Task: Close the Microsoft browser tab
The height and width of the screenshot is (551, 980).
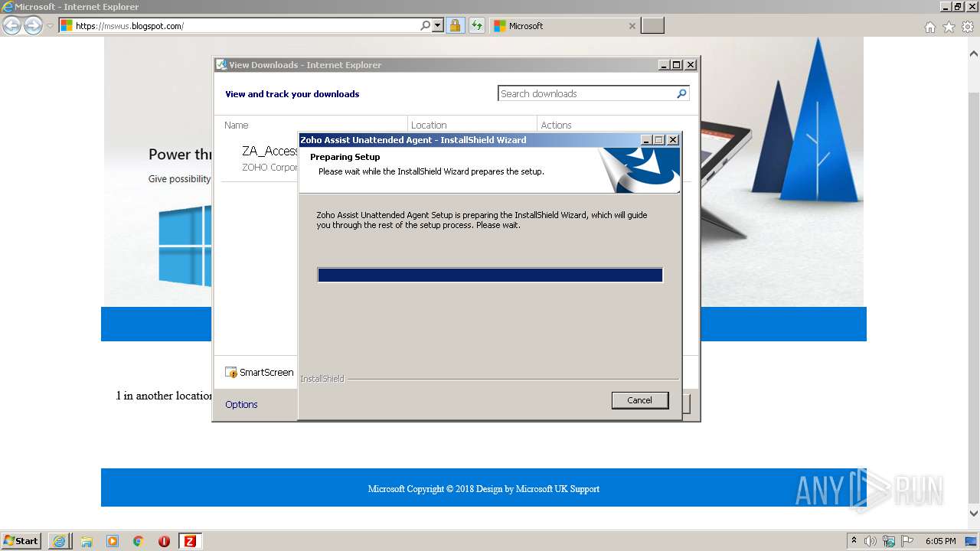Action: [x=632, y=26]
